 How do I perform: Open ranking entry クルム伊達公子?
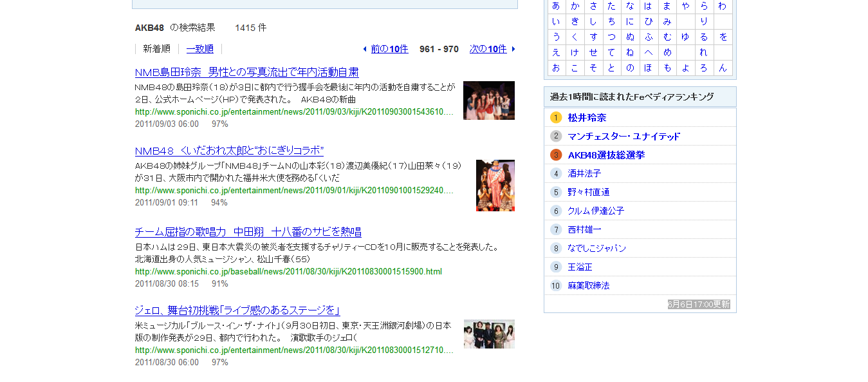point(596,211)
